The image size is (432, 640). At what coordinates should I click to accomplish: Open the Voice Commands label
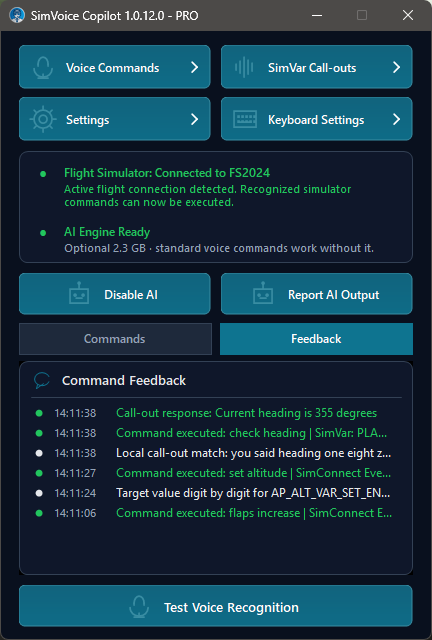point(113,68)
